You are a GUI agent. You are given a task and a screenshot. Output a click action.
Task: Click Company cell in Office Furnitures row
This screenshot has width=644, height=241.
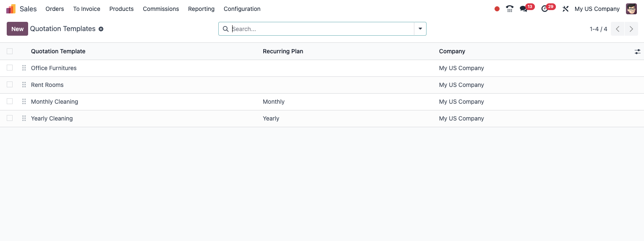461,68
